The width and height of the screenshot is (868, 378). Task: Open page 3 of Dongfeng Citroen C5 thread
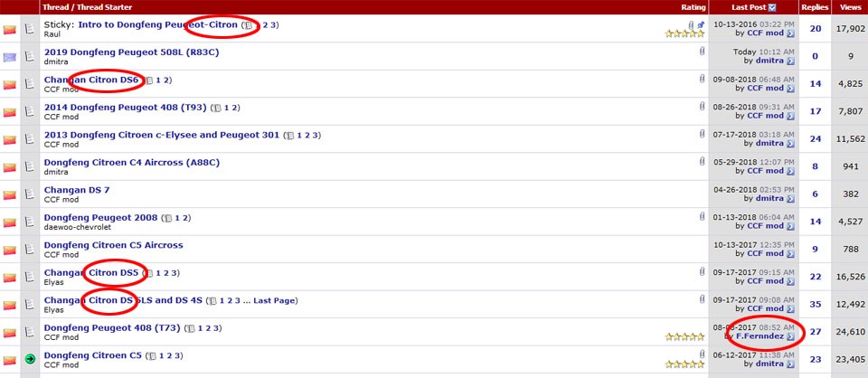(x=178, y=355)
